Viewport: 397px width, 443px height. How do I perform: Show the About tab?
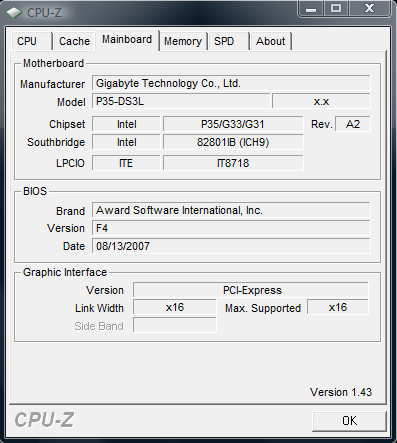tap(271, 41)
